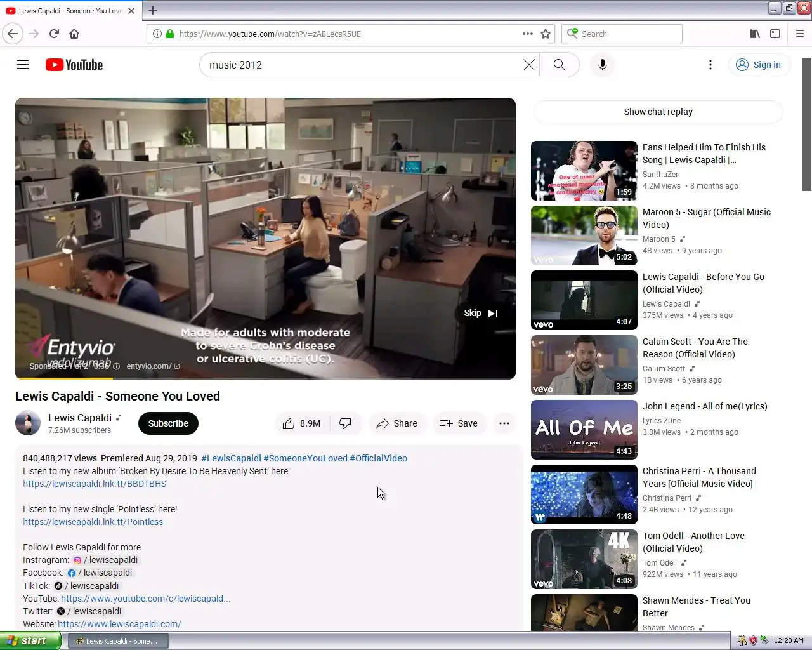The width and height of the screenshot is (812, 650).
Task: Open Christina Perri A Thousand Years title
Action: [x=699, y=477]
